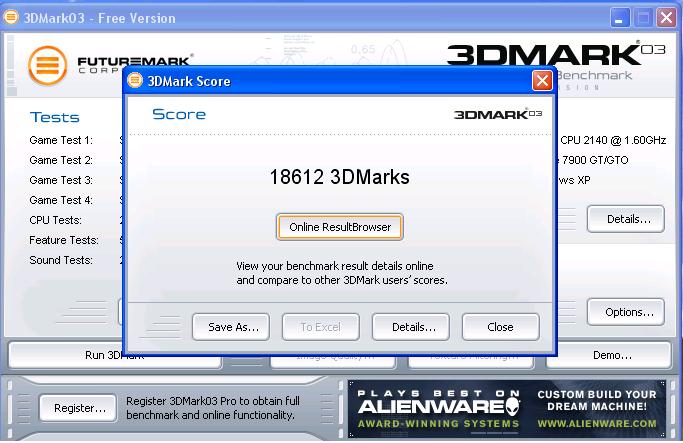
Task: Click the 'Game Test 1:' label
Action: pyautogui.click(x=61, y=140)
